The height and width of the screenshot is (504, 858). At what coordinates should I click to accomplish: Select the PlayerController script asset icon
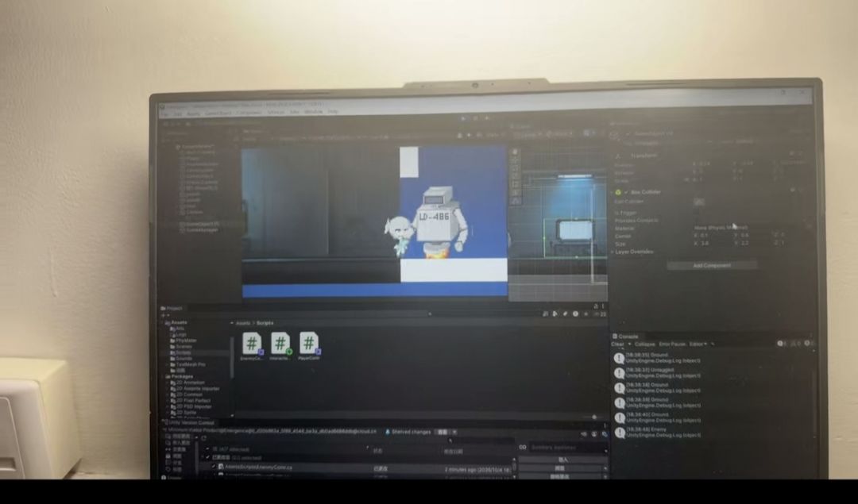pos(308,344)
